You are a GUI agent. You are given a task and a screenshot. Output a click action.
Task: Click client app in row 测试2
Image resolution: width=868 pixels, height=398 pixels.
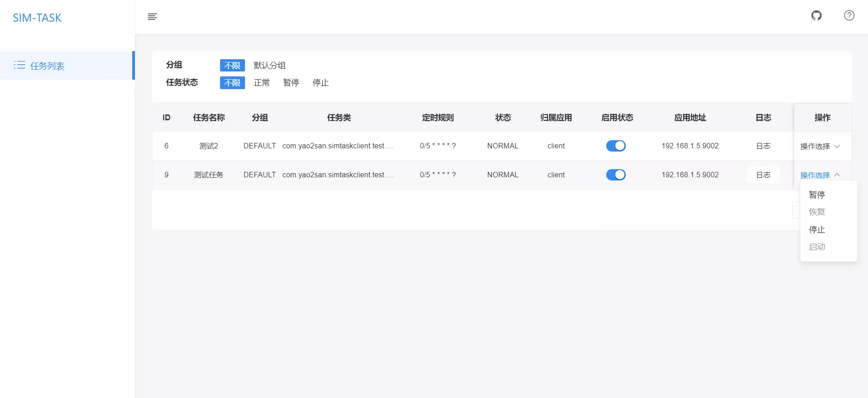pyautogui.click(x=556, y=146)
